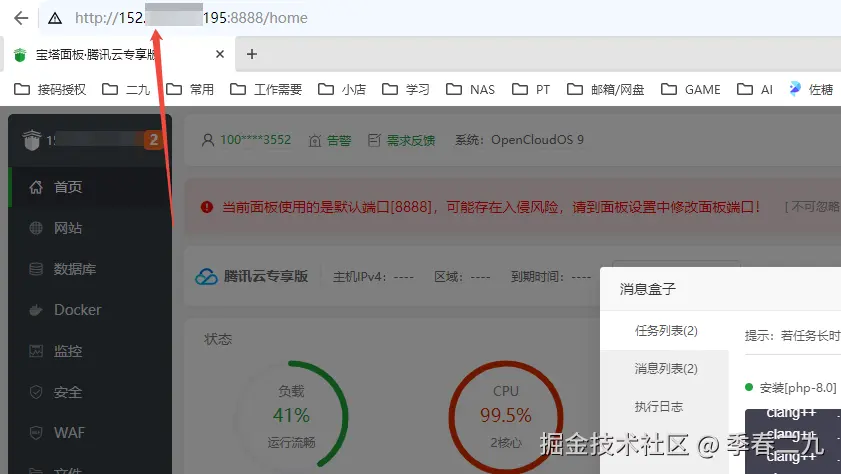This screenshot has height=474, width=841.
Task: Close the 宝塔面板 browser tab
Action: coord(220,54)
